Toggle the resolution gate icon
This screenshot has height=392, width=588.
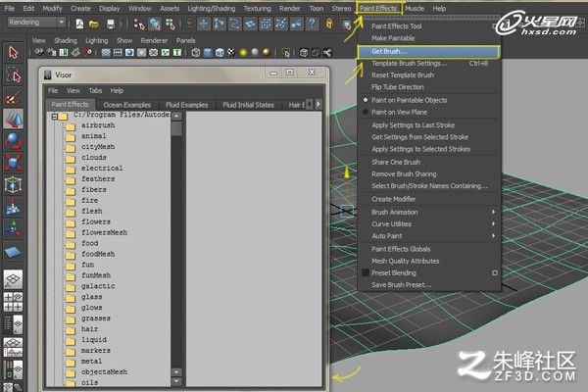(129, 53)
